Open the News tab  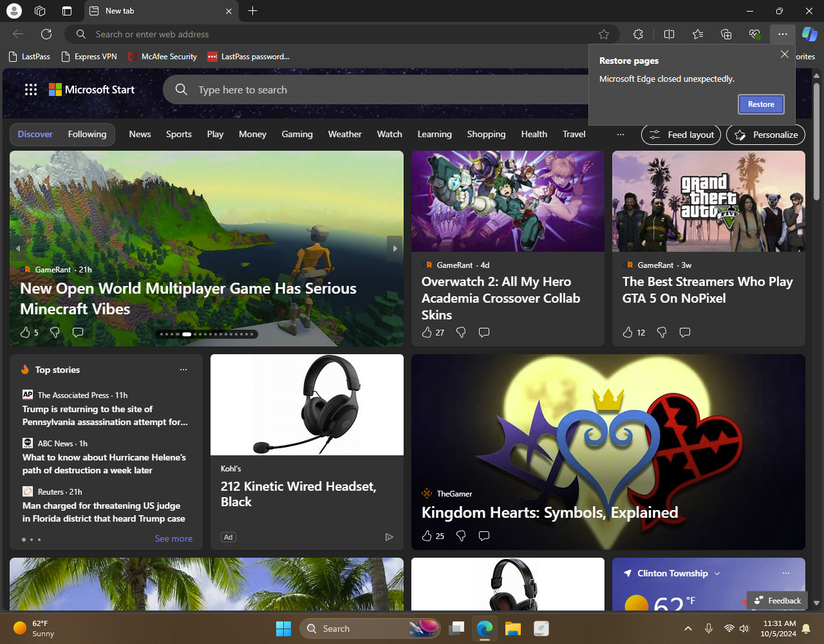click(x=140, y=134)
